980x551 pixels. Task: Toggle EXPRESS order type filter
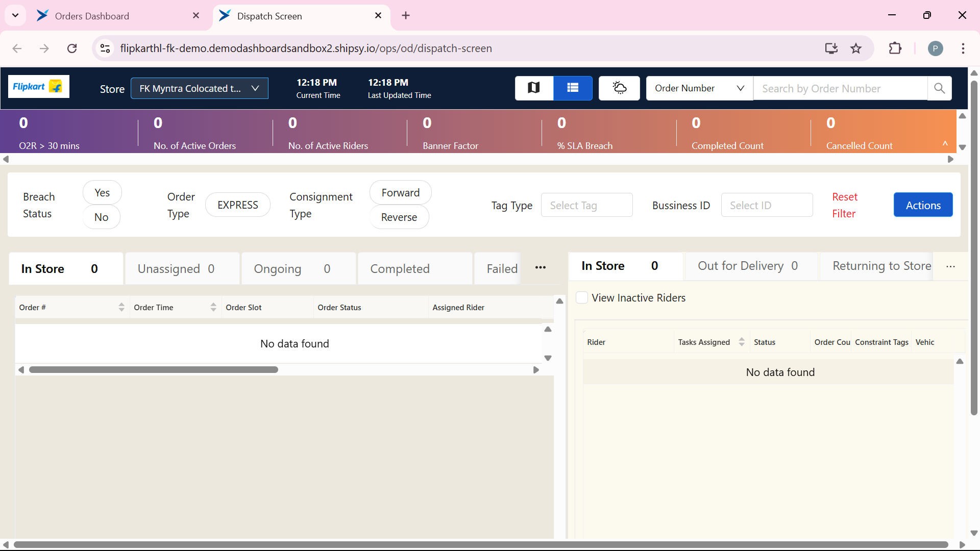tap(238, 205)
